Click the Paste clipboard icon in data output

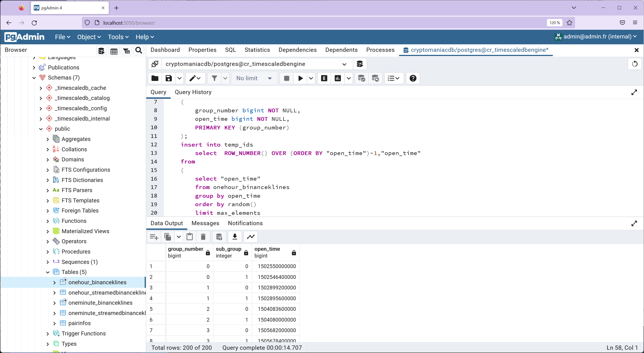(189, 237)
